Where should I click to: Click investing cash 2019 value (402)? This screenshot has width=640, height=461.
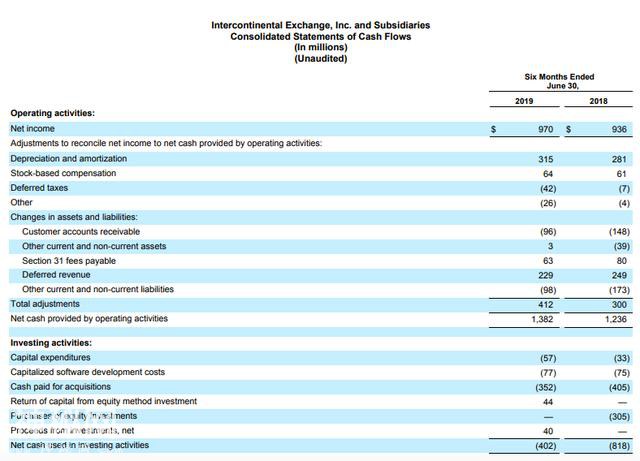click(546, 446)
